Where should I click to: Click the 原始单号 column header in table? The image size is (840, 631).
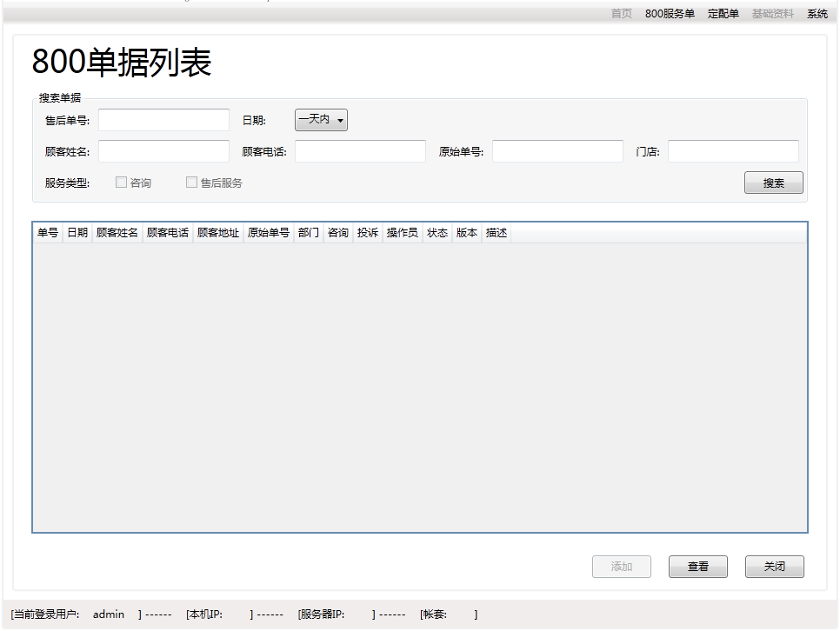tap(269, 232)
